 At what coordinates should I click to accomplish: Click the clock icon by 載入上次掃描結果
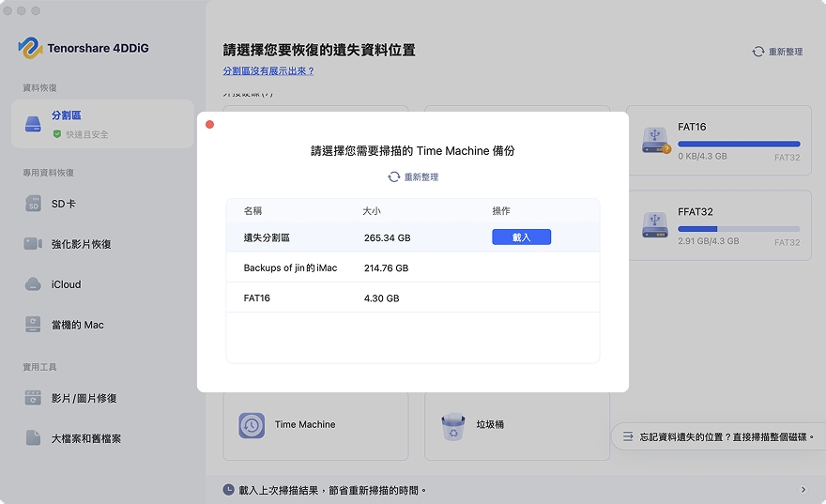(x=228, y=490)
